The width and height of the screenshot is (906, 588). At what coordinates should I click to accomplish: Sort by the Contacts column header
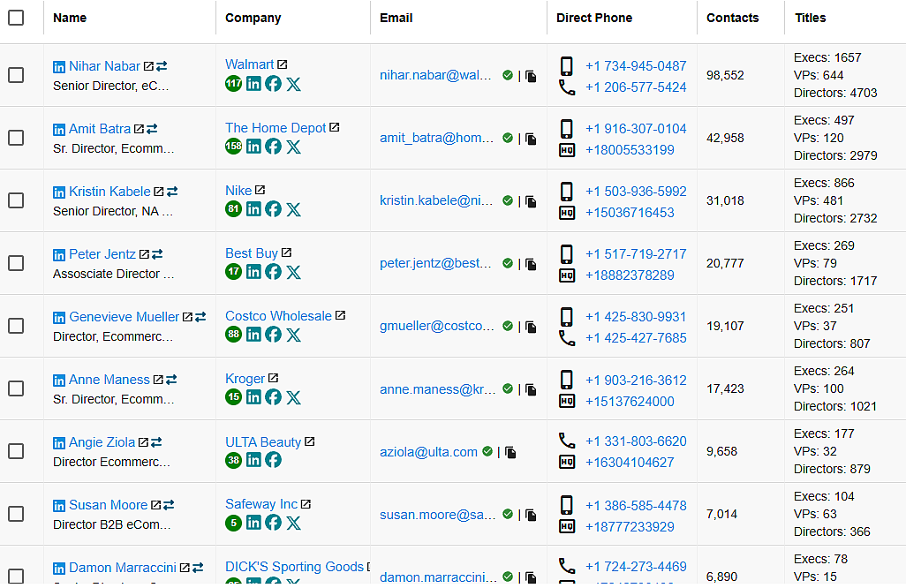732,18
